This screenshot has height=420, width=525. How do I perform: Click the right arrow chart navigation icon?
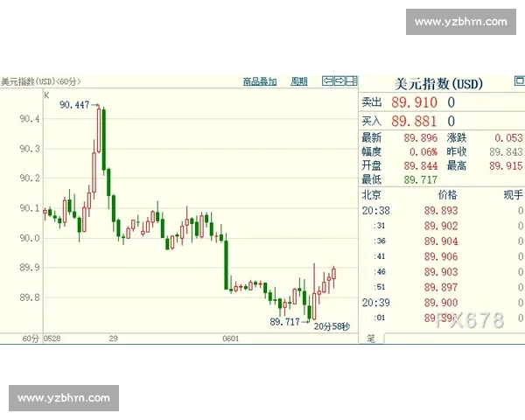(339, 80)
